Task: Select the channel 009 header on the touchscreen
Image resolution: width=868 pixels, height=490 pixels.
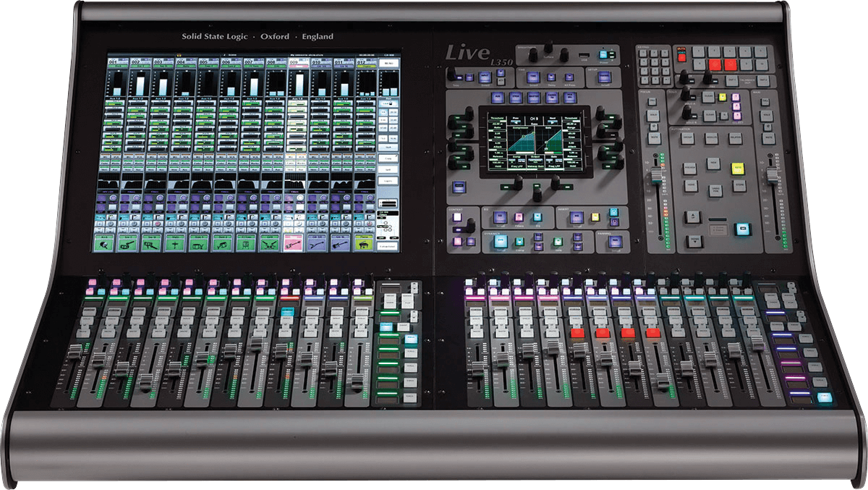Action: click(x=296, y=63)
